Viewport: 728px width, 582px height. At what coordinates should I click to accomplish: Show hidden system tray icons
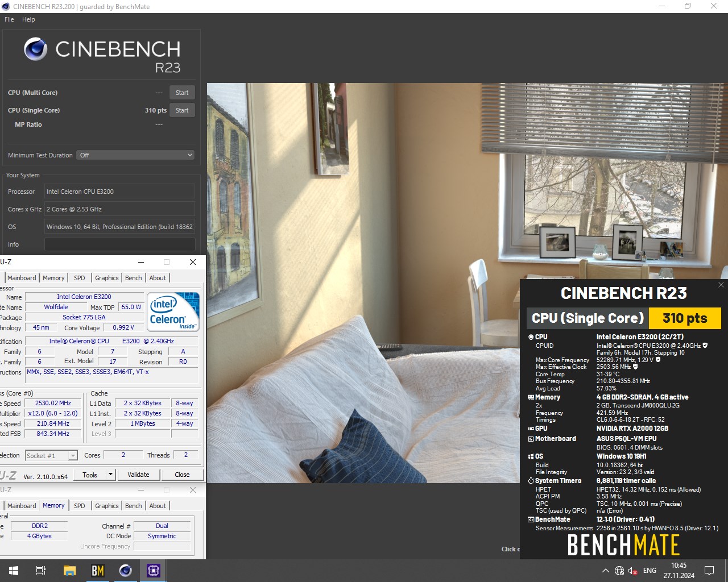[x=605, y=571]
